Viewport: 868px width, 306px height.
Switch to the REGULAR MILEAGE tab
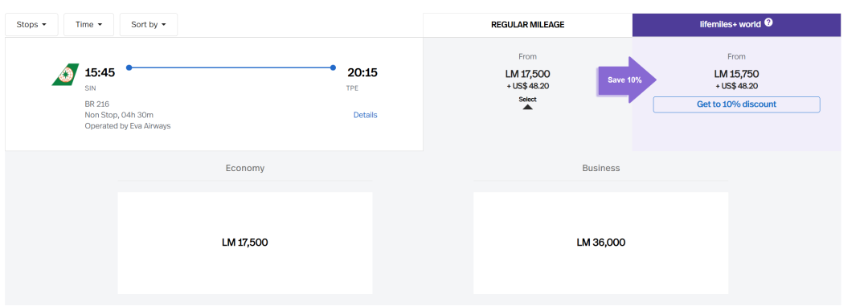(527, 25)
